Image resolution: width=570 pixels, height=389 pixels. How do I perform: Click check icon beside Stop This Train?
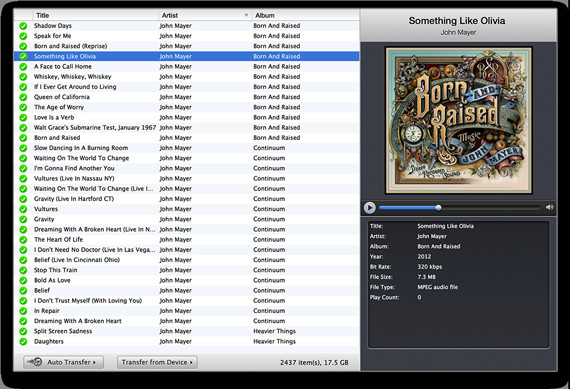[23, 270]
